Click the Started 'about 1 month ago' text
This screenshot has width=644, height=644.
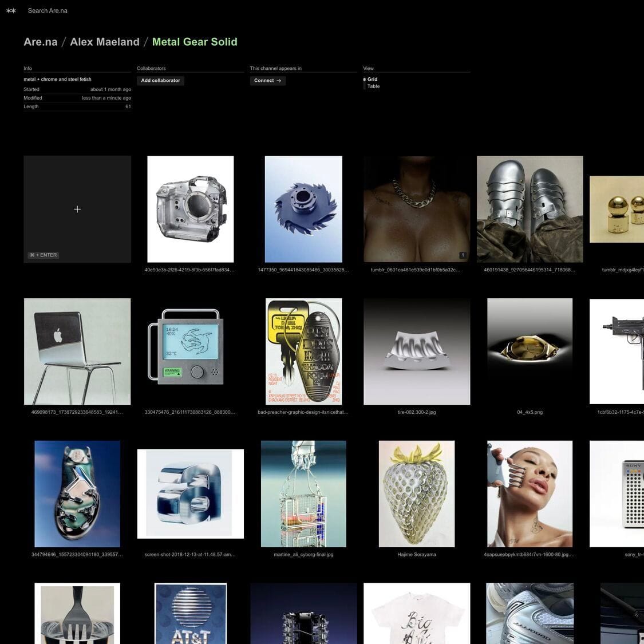[111, 89]
